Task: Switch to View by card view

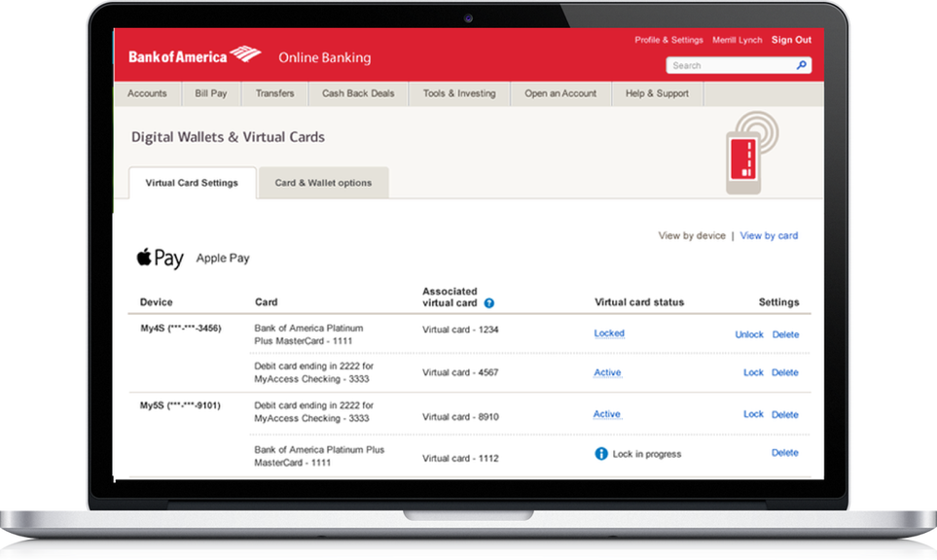Action: coord(769,235)
